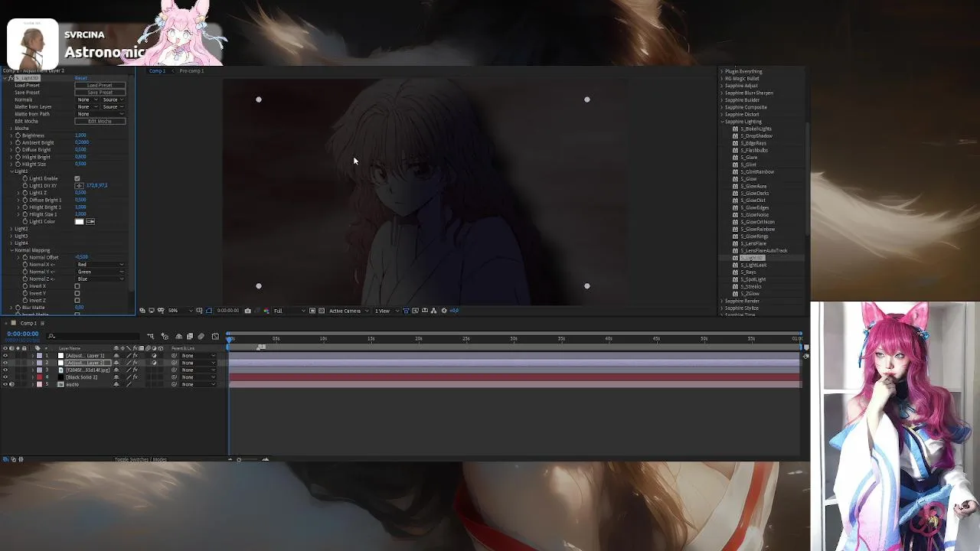Viewport: 980px width, 551px height.
Task: Check the Invert Z checkbox
Action: [77, 300]
